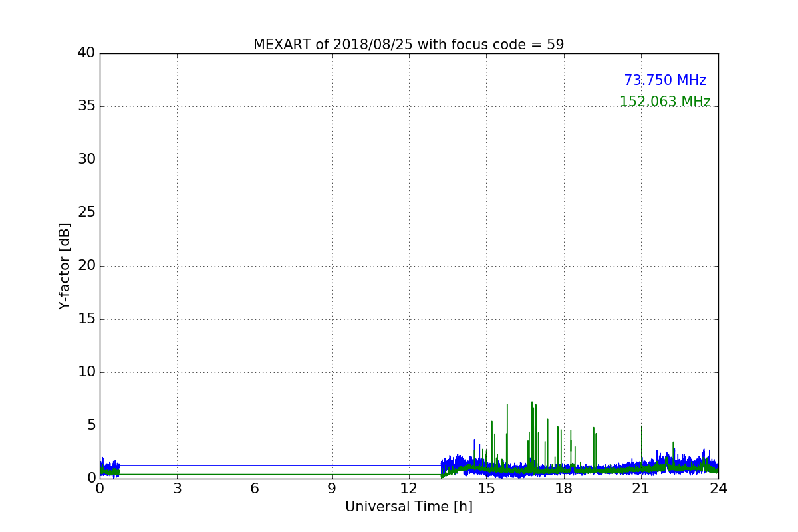
Task: Click y-axis tick value 40
Action: (86, 53)
